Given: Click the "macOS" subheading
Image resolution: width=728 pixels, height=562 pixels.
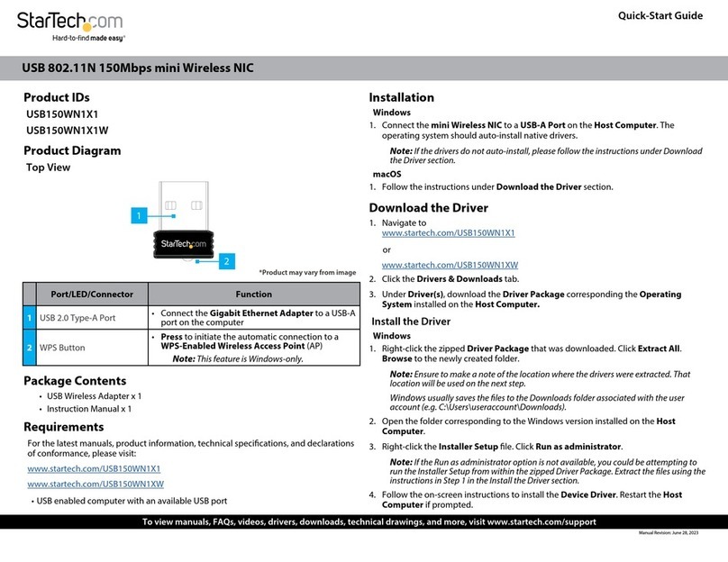Looking at the screenshot, I should pos(387,175).
